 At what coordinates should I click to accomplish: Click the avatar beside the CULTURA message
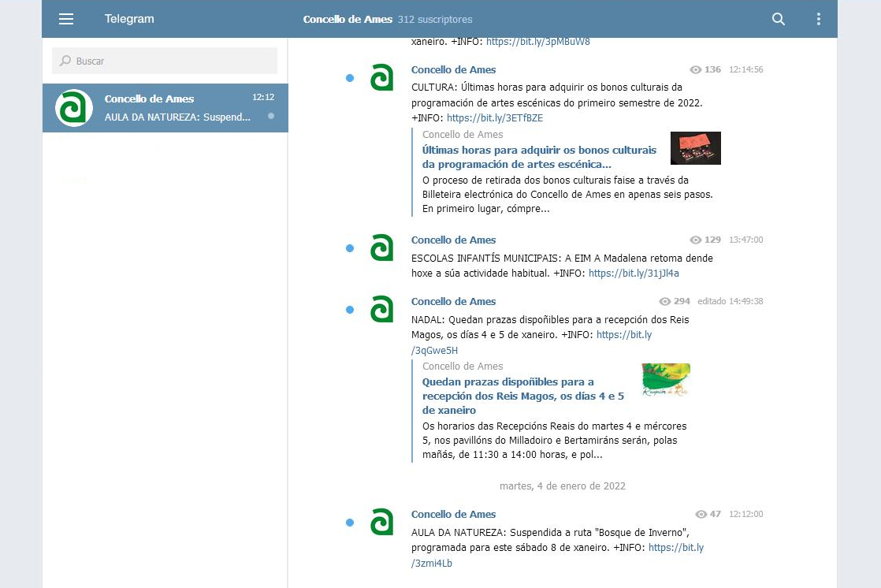381,77
